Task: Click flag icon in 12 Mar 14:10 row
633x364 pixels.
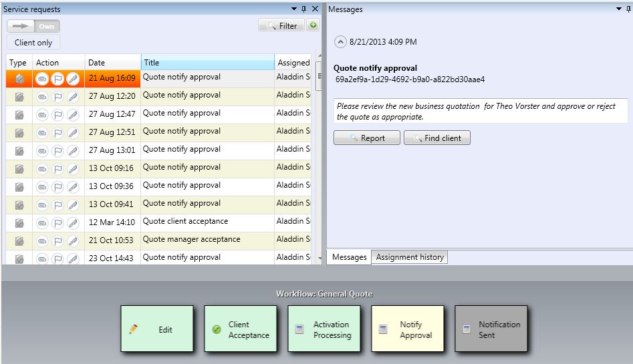Action: (x=57, y=223)
